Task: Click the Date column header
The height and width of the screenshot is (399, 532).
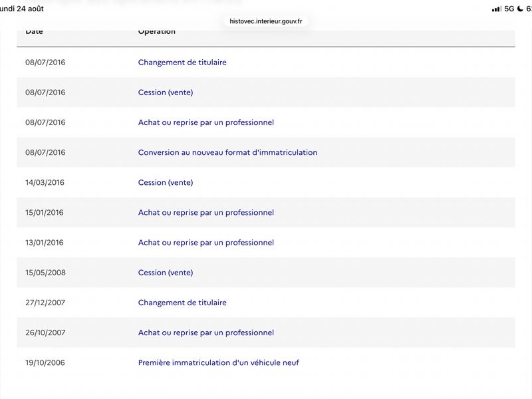Action: (34, 32)
